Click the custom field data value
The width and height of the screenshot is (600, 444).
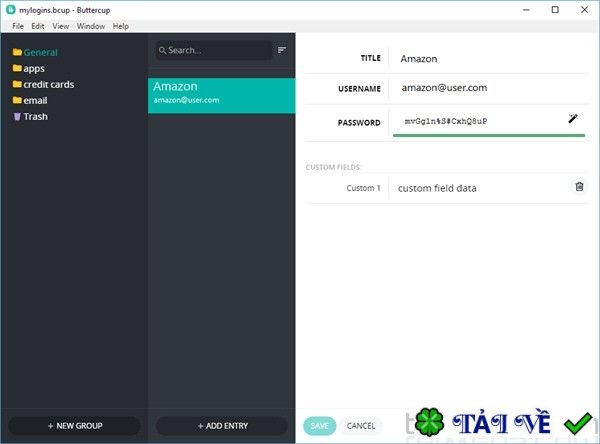tap(437, 188)
